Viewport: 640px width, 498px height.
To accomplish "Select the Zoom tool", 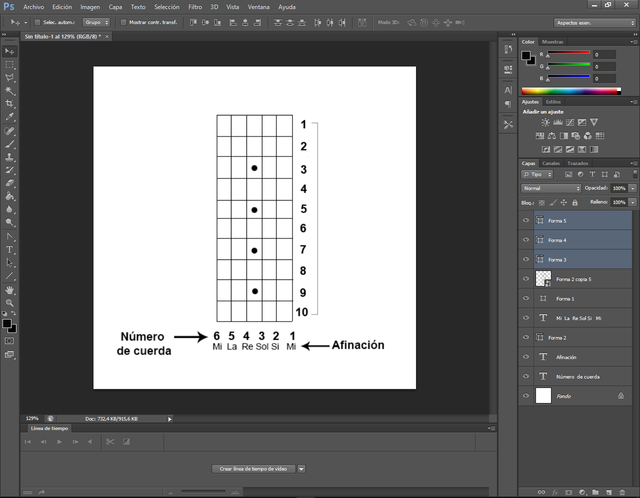I will [x=9, y=303].
